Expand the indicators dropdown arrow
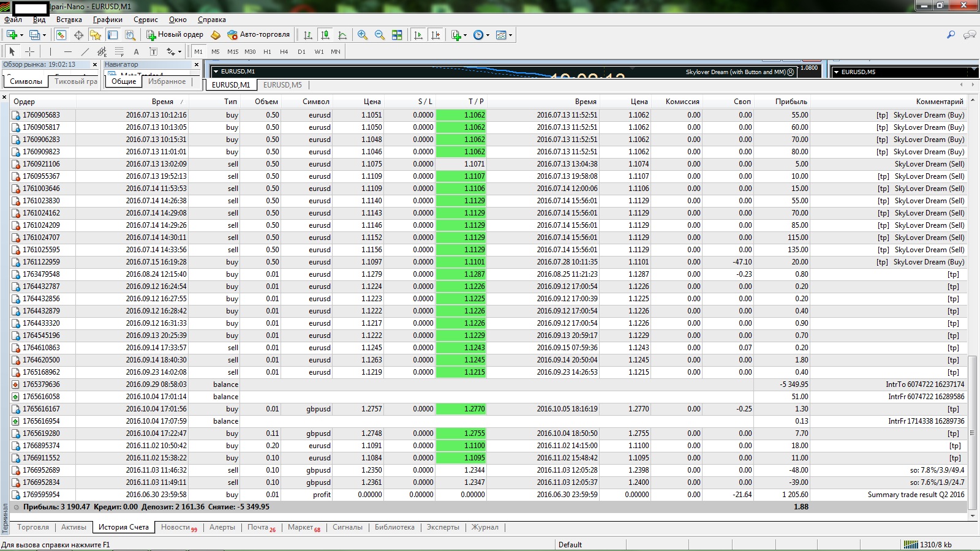Screen dimensions: 980x551 [x=465, y=35]
